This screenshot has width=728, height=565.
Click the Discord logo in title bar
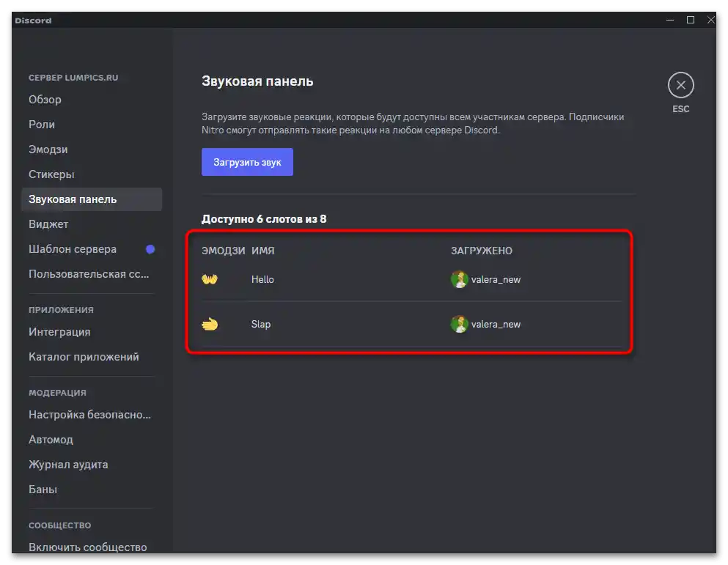33,21
